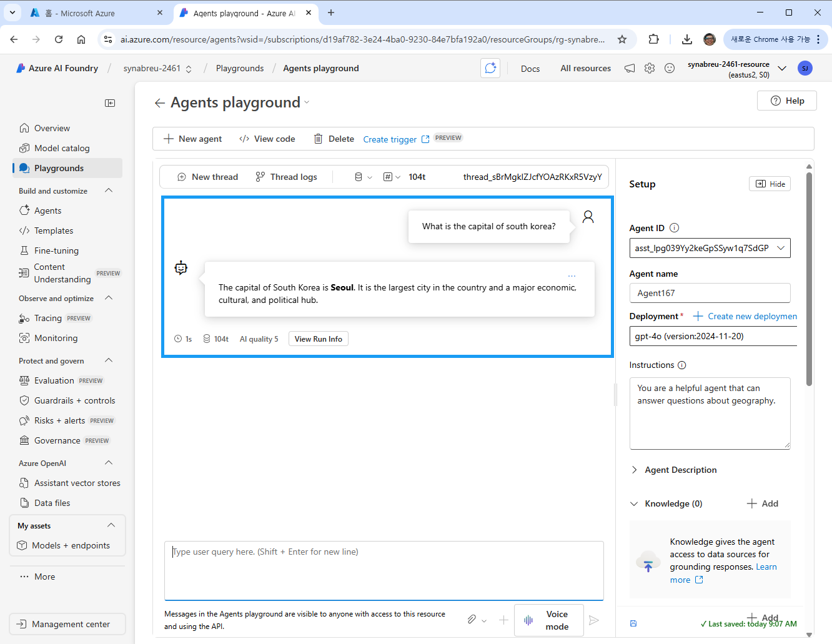Open the attachment options chevron
The width and height of the screenshot is (832, 644).
pos(484,621)
